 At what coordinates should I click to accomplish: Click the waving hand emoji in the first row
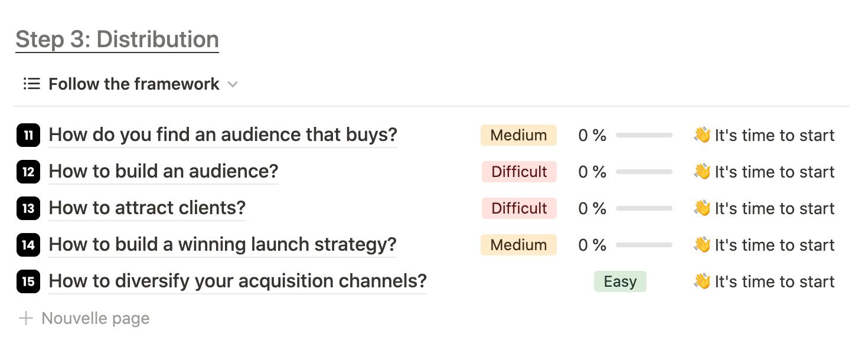701,135
